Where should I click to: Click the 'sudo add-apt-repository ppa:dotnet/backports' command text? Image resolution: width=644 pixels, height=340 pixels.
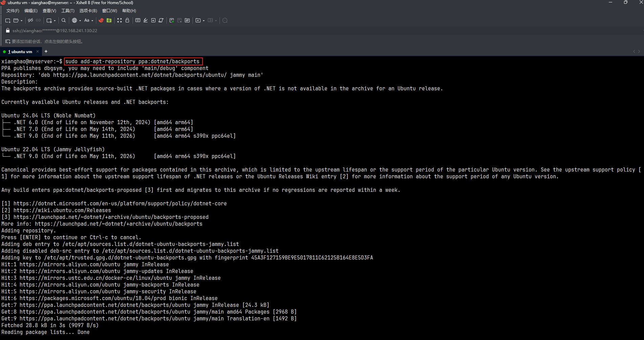(132, 61)
